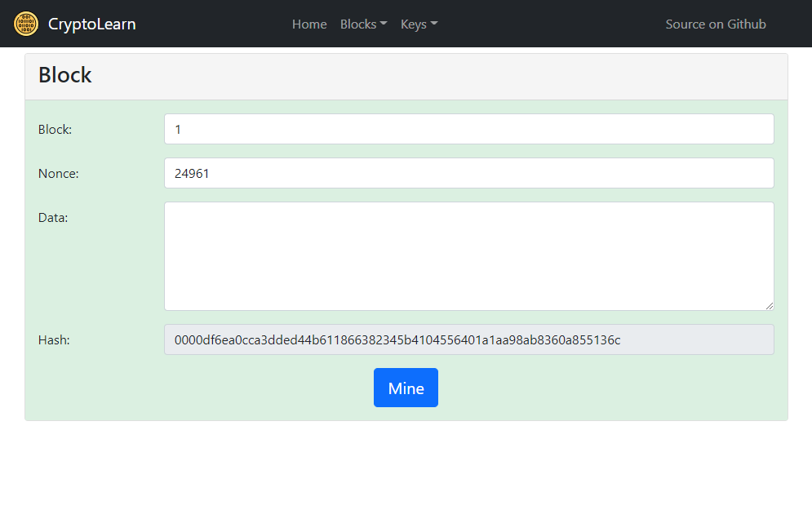The image size is (812, 510).
Task: Click the Hash output field
Action: coord(469,339)
